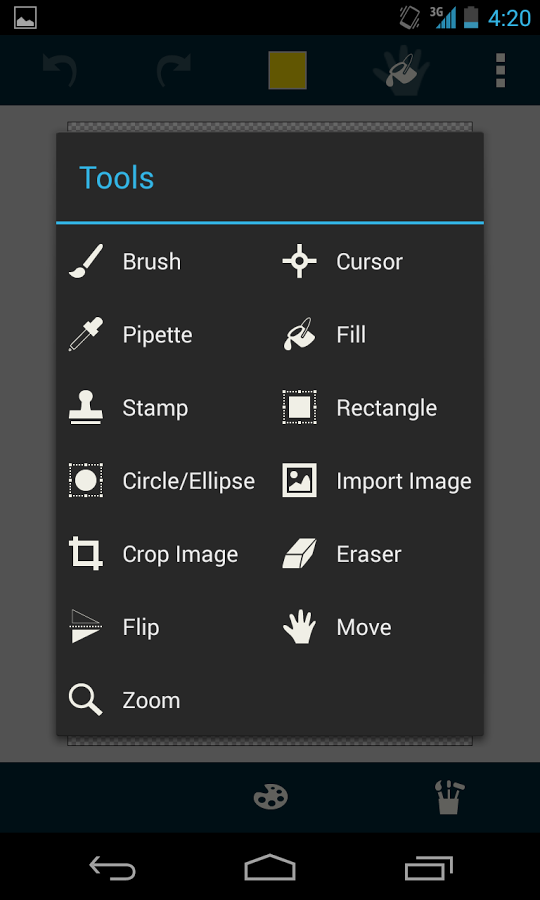Open the color palette at the bottom

[x=271, y=797]
